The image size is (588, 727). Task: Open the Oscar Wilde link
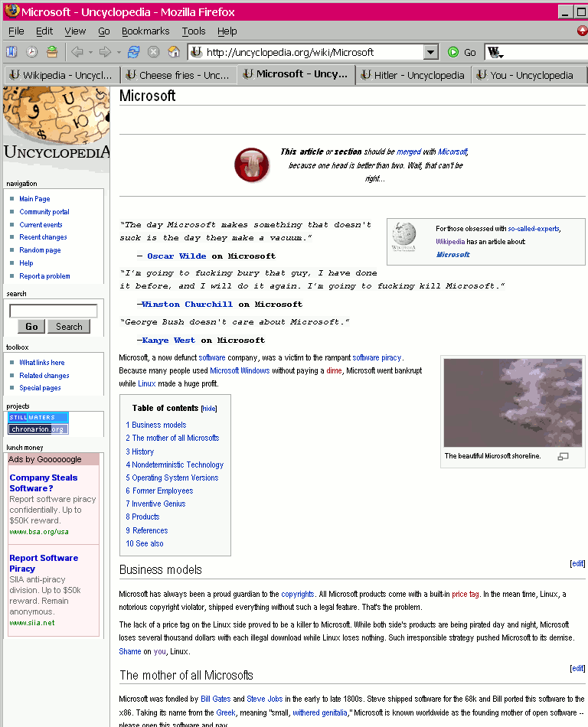(x=177, y=256)
